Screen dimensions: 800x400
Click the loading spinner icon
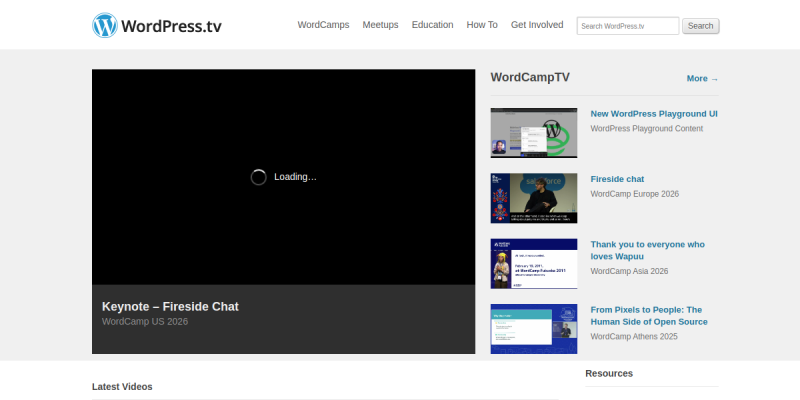[259, 177]
